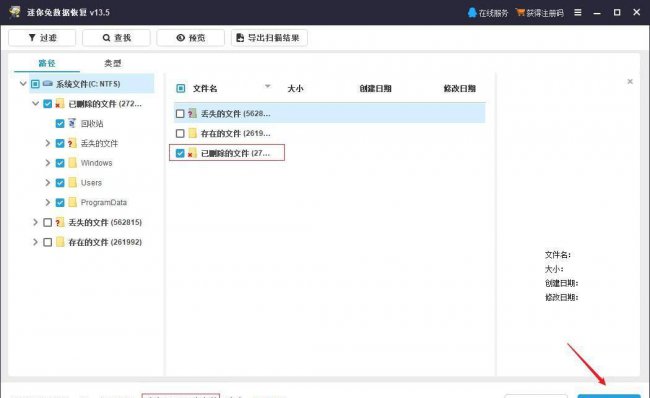Open the 查找 search button
650x398 pixels.
click(116, 38)
